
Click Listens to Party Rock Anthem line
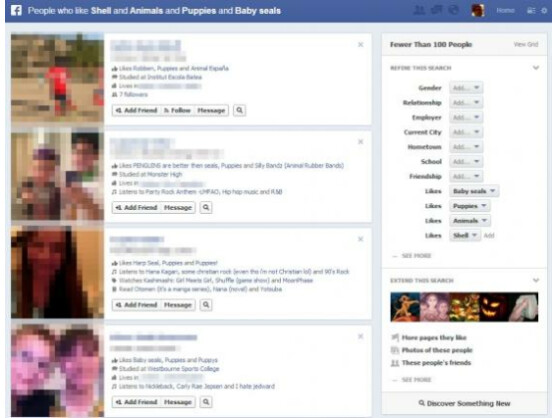[x=200, y=192]
